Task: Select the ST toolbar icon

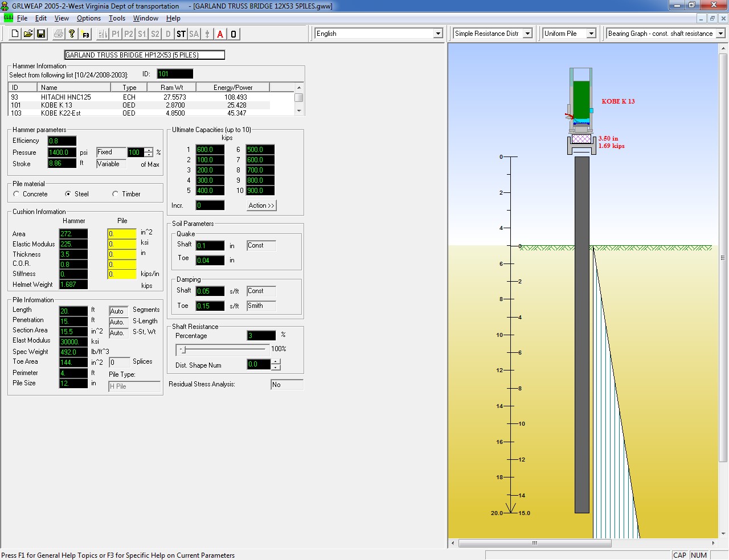Action: (181, 34)
